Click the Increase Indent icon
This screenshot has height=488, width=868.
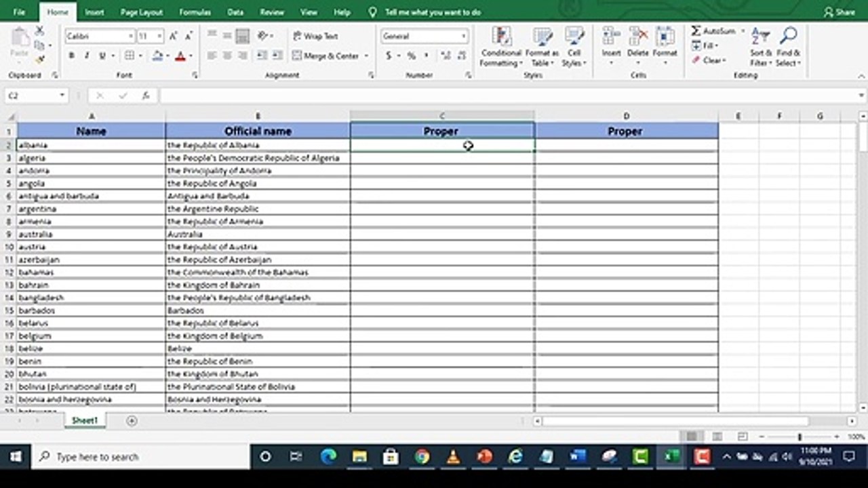pyautogui.click(x=278, y=56)
